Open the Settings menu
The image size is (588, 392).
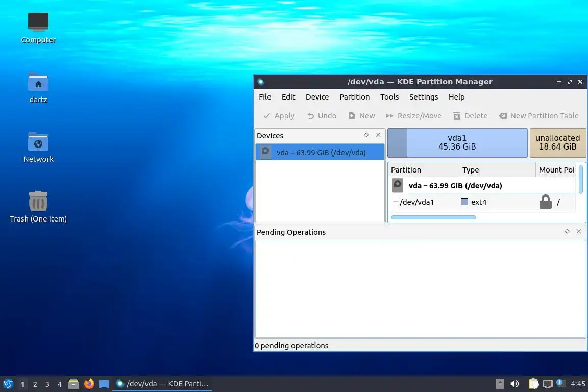(423, 97)
